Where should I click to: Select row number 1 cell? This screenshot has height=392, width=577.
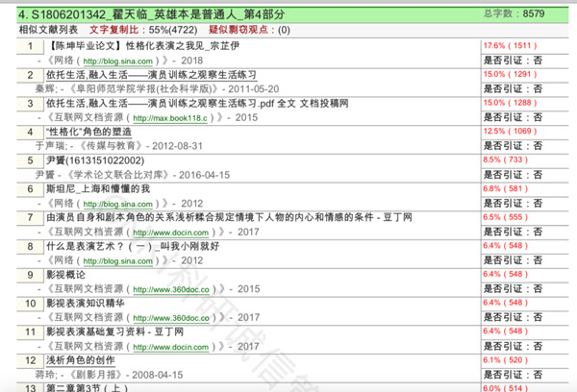coord(30,46)
